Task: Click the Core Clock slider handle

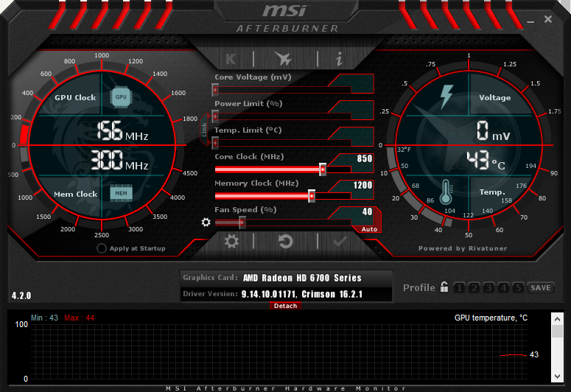Action: coord(323,169)
